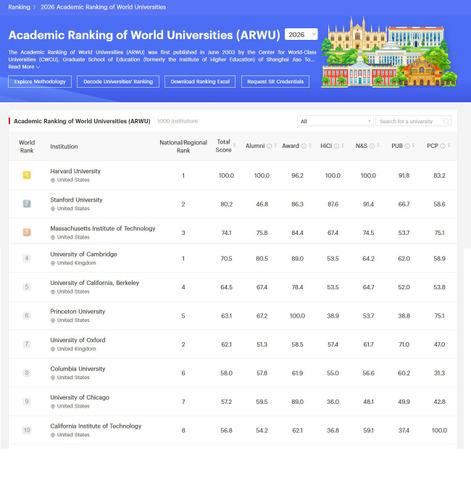
Task: Open Princeton University link
Action: [78, 311]
